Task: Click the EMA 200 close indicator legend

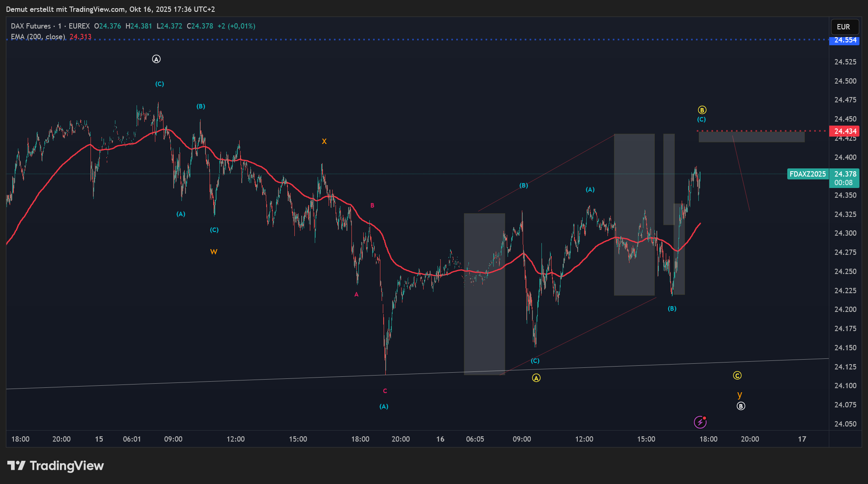Action: (x=38, y=37)
